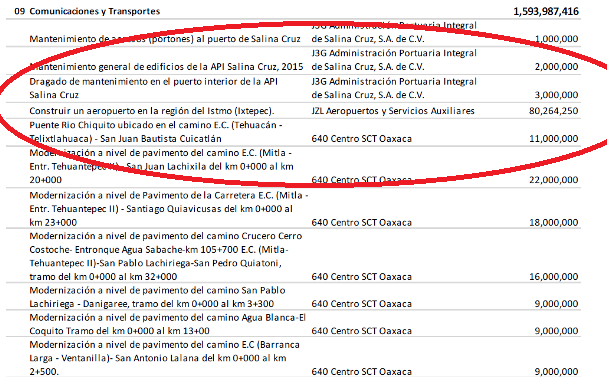Image resolution: width=607 pixels, height=377 pixels.
Task: Click the 3,000,000 amount cell
Action: pyautogui.click(x=556, y=95)
